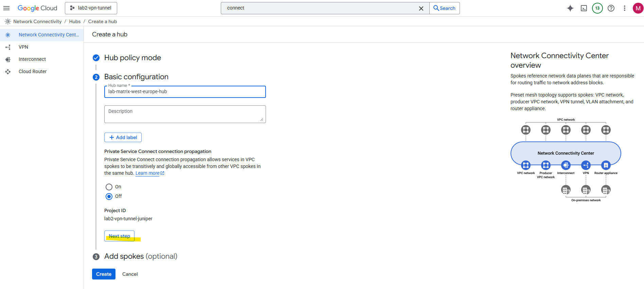Viewport: 644px width, 289px height.
Task: Click the Producer VPC network icon in diagram
Action: click(x=546, y=165)
